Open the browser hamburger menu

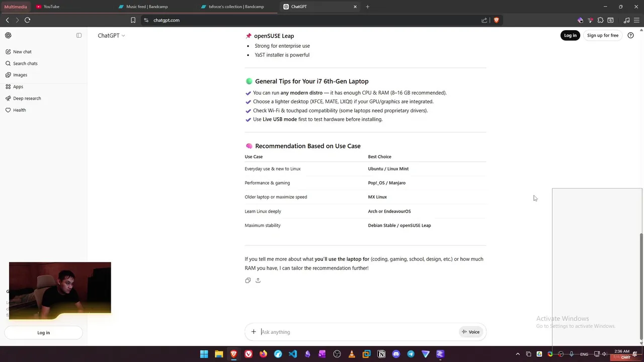(636, 20)
